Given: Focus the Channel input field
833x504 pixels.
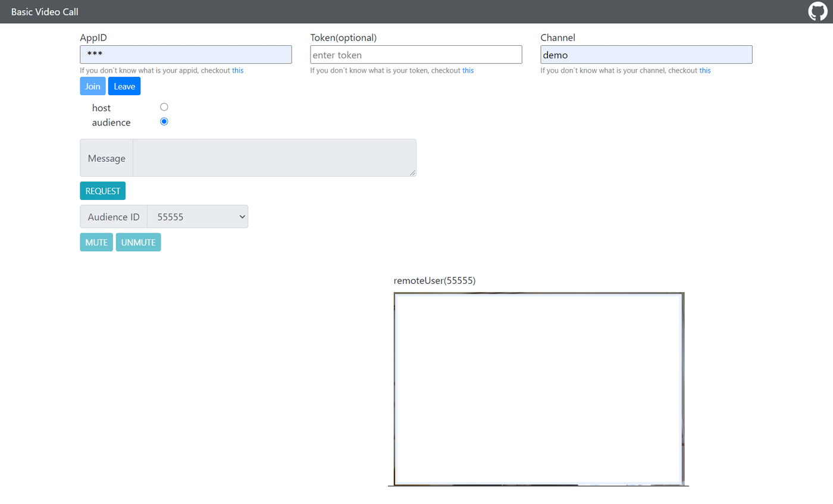Looking at the screenshot, I should coord(646,55).
